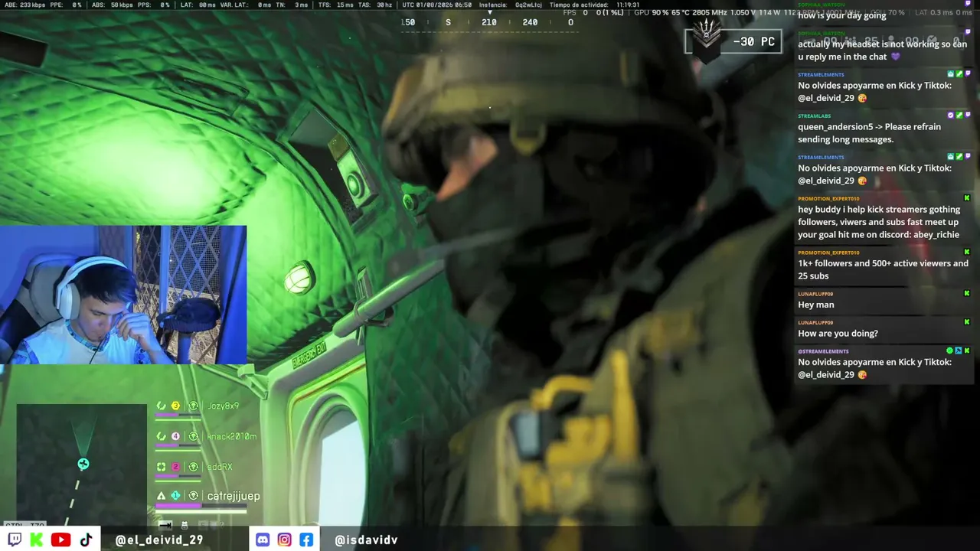Click the Twitch badge on the headset message
Screen dimensions: 980x551
point(967,33)
